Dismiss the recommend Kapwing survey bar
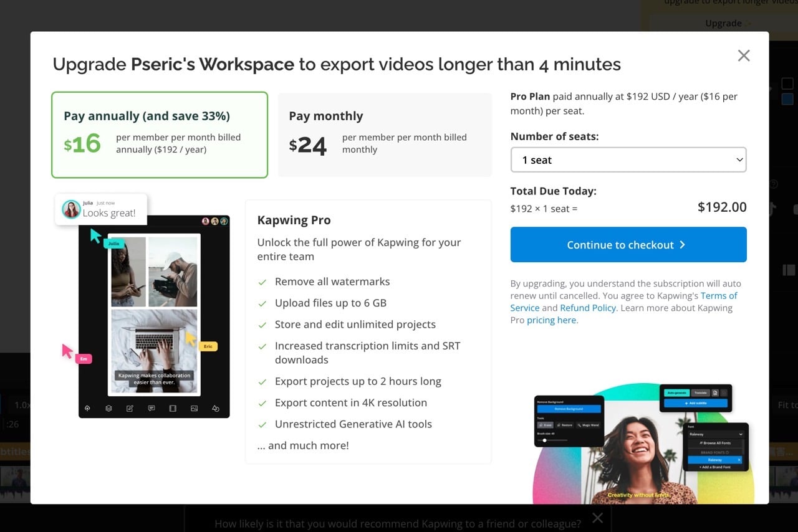The image size is (798, 532). tap(597, 518)
